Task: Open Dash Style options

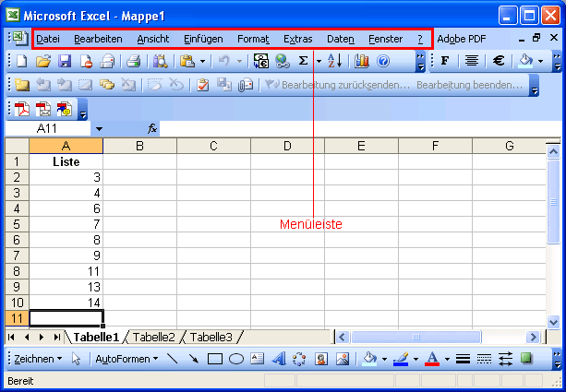Action: click(484, 359)
